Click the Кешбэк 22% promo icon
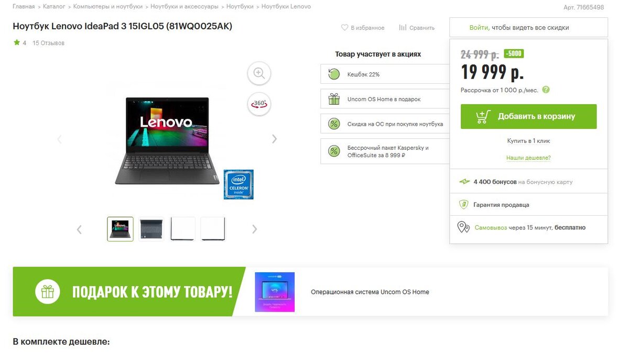The width and height of the screenshot is (629, 364). click(334, 74)
